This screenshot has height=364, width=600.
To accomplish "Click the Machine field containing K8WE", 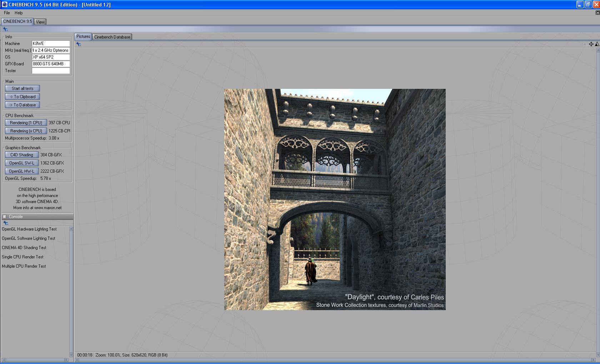I will 51,44.
